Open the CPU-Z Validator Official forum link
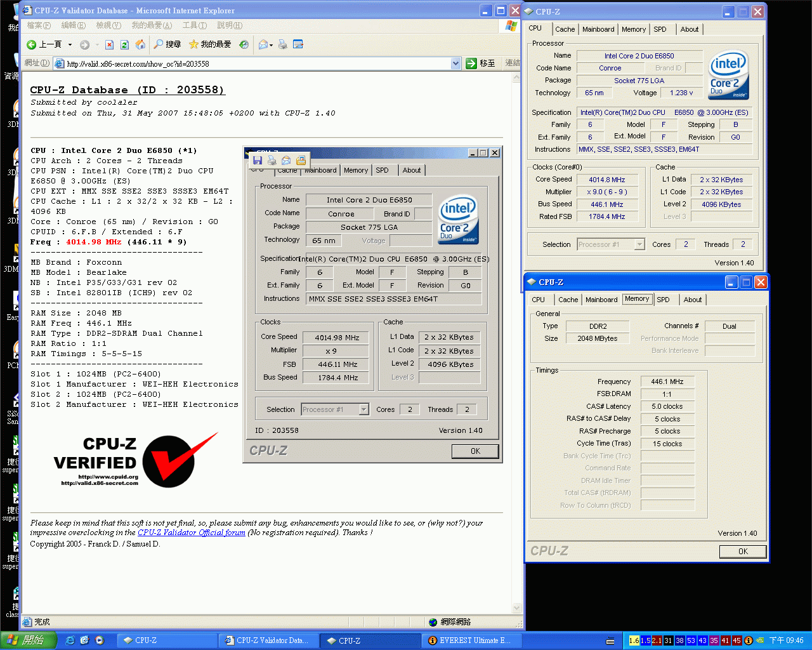This screenshot has height=650, width=812. tap(192, 533)
